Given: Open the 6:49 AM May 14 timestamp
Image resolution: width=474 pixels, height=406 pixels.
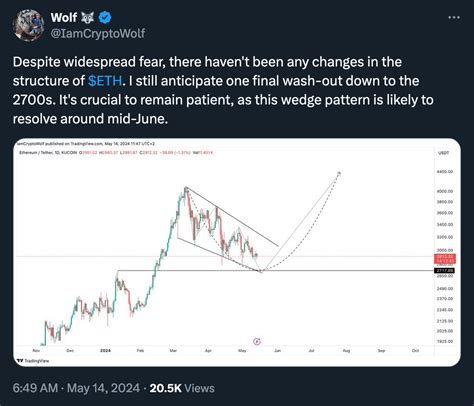Looking at the screenshot, I should [x=76, y=388].
